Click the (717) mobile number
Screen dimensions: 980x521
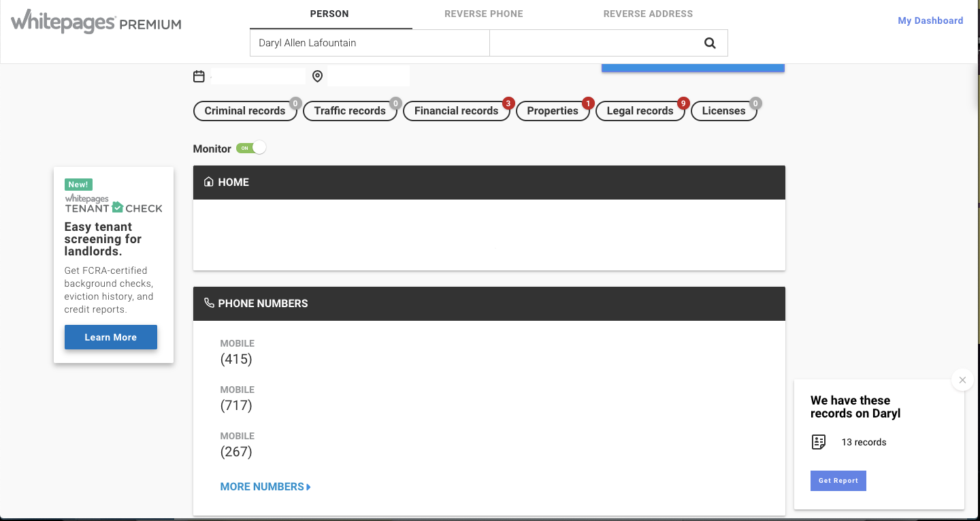coord(236,405)
